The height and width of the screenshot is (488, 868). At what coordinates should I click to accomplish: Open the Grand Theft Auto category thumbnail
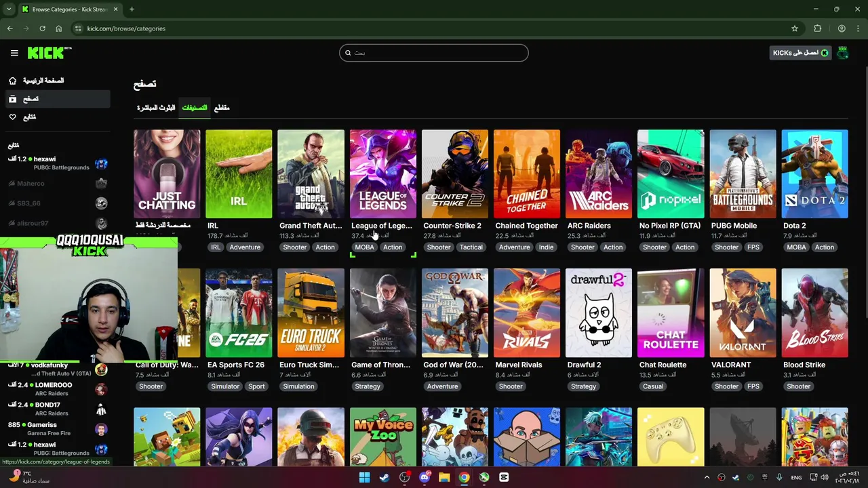[311, 174]
